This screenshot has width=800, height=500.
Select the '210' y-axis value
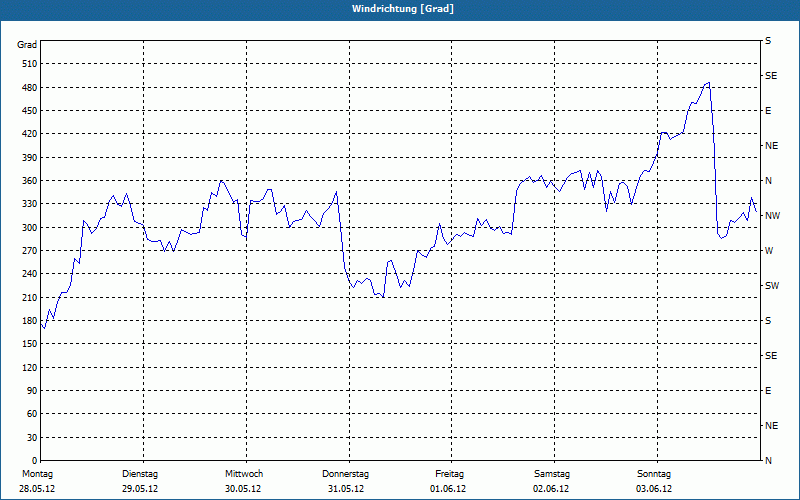30,297
